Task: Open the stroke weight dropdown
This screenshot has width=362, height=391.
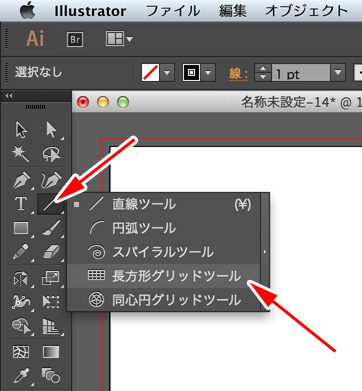Action: click(x=338, y=73)
